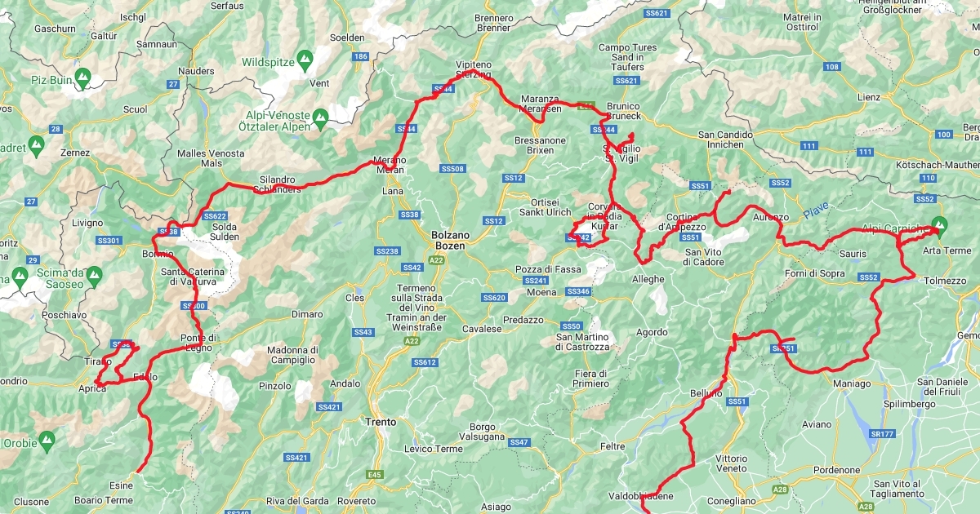Select the Merano Meran town label
The width and height of the screenshot is (980, 514).
tap(390, 165)
